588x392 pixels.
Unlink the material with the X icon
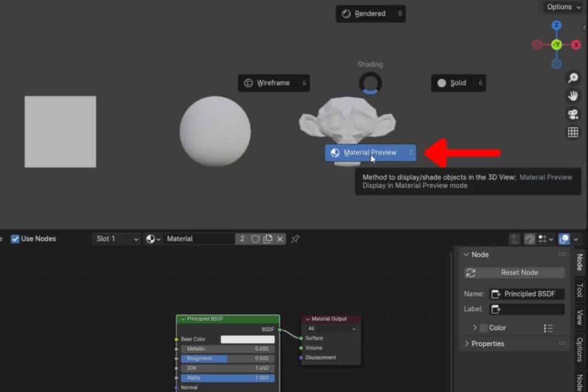coord(280,239)
